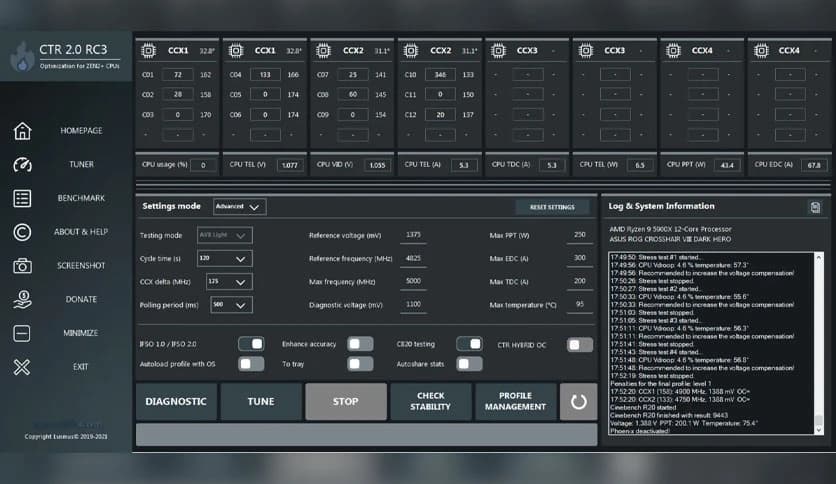836x484 pixels.
Task: Open the Testing mode dropdown
Action: pyautogui.click(x=224, y=235)
